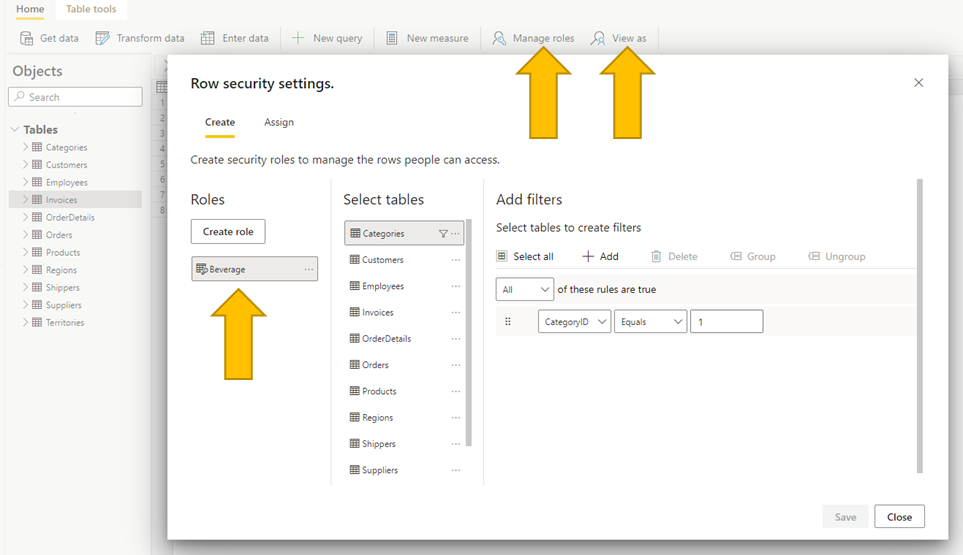Open Get data from the ribbon
This screenshot has height=555, width=963.
[x=49, y=38]
